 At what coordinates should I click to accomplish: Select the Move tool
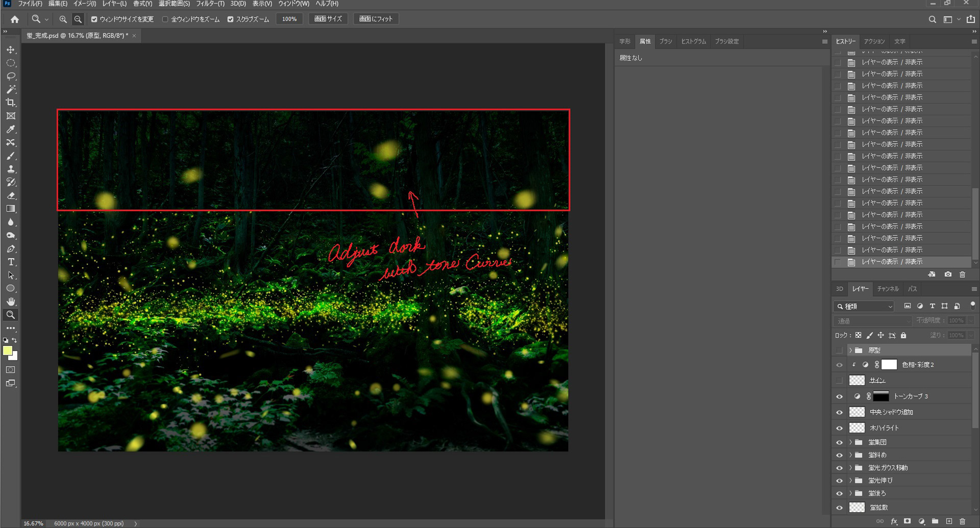click(11, 50)
